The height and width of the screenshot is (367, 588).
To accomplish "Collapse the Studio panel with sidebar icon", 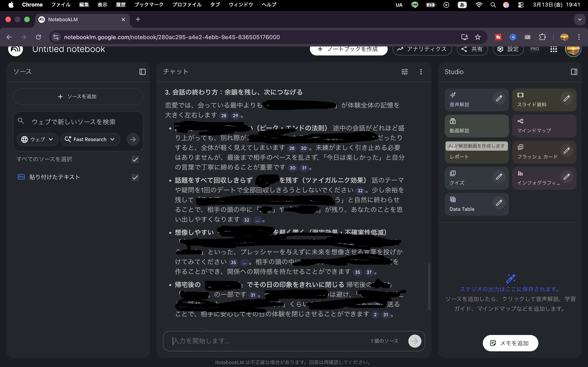I will coord(574,72).
